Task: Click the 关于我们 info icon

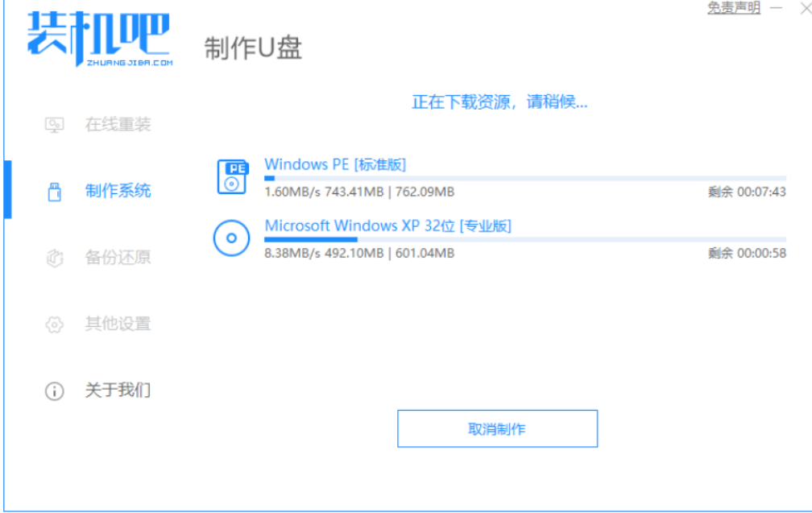Action: pos(55,391)
